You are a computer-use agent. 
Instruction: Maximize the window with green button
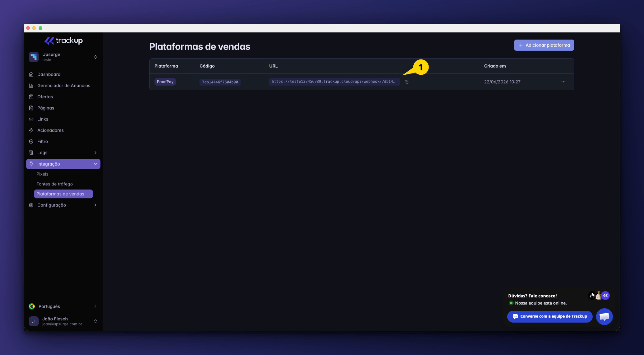(x=41, y=28)
